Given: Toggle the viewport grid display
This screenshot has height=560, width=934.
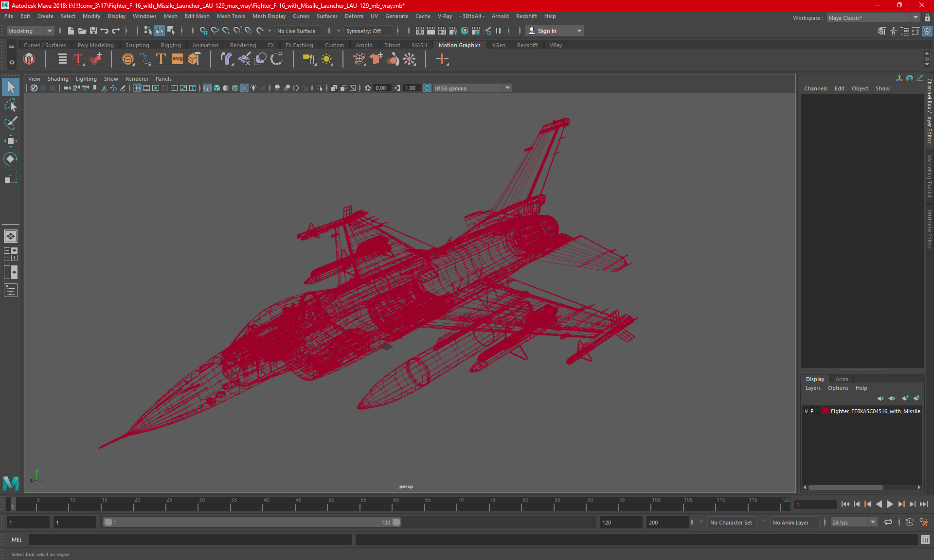Looking at the screenshot, I should 137,88.
